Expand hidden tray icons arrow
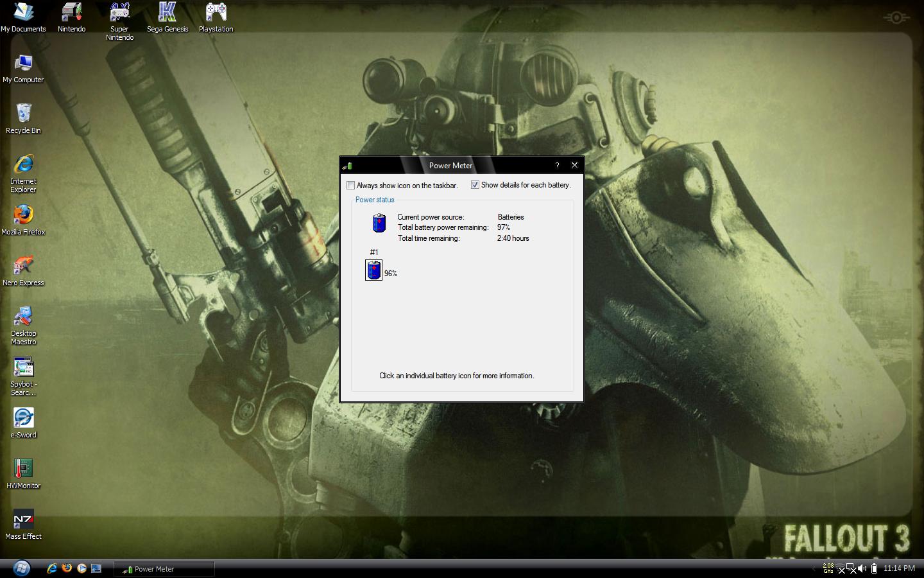The image size is (924, 578). tap(814, 568)
